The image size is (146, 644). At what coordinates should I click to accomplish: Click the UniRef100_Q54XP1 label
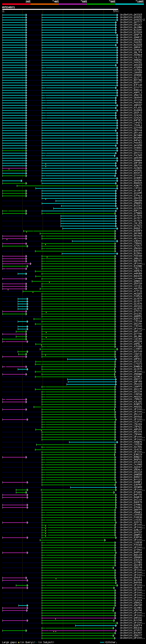click(131, 578)
